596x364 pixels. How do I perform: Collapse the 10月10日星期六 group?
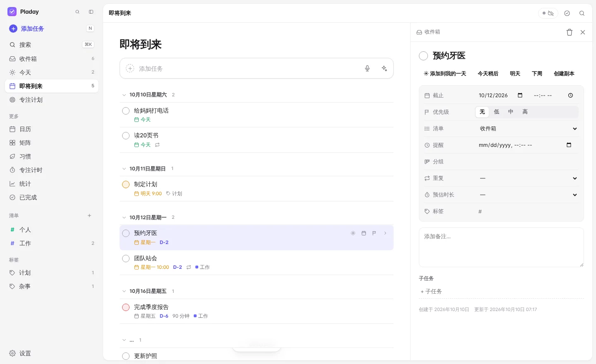(124, 95)
